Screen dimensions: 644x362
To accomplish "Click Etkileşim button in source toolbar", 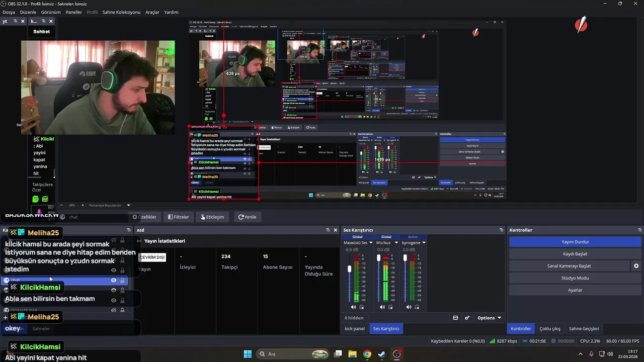I will pyautogui.click(x=212, y=217).
